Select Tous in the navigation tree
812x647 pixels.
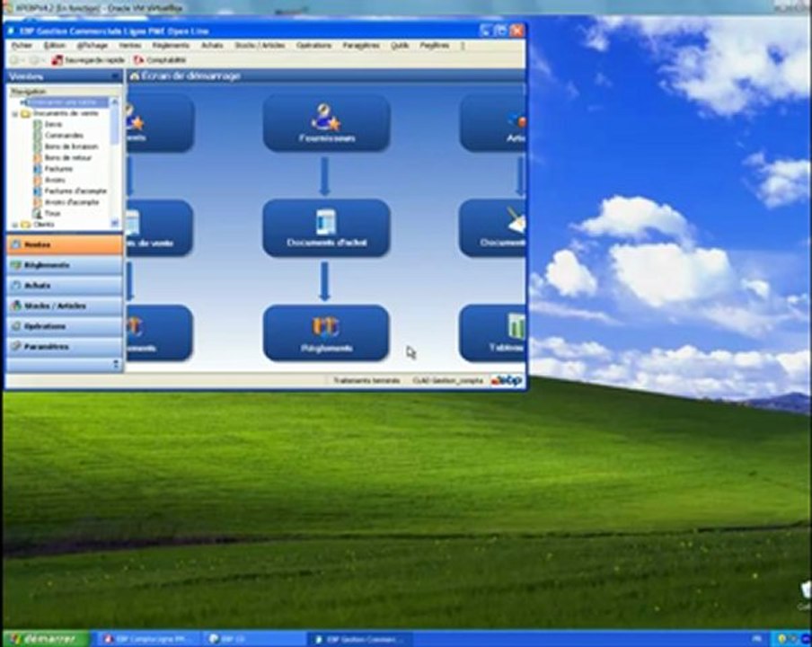(x=52, y=214)
